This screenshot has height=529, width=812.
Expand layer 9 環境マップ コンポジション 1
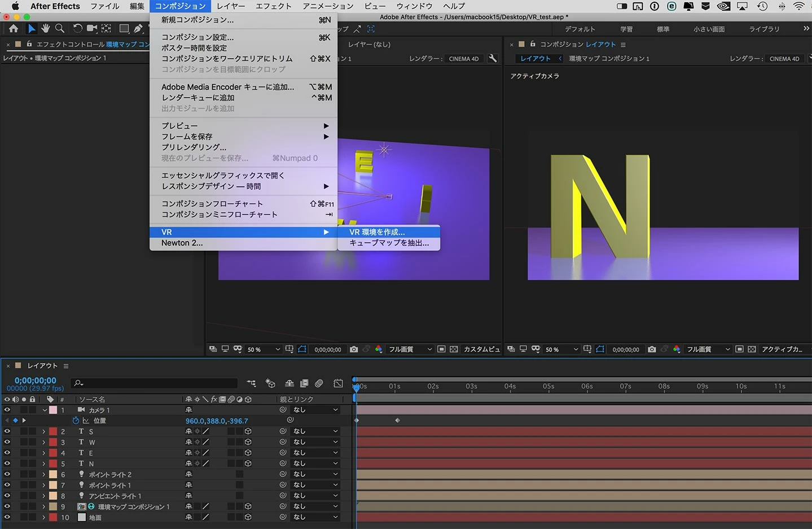(44, 506)
